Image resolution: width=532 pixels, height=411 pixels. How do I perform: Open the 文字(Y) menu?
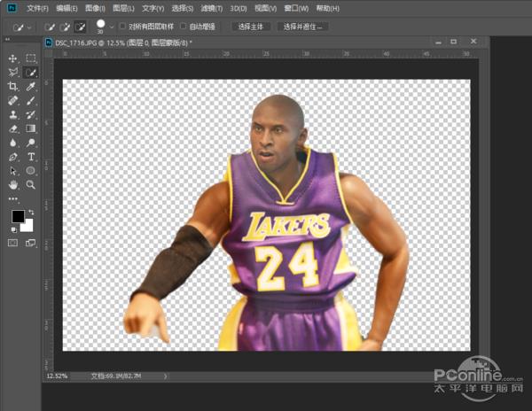[153, 8]
